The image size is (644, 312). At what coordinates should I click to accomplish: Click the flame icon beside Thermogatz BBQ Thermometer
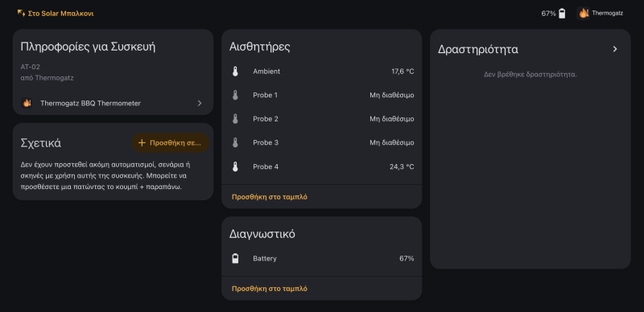click(x=27, y=103)
